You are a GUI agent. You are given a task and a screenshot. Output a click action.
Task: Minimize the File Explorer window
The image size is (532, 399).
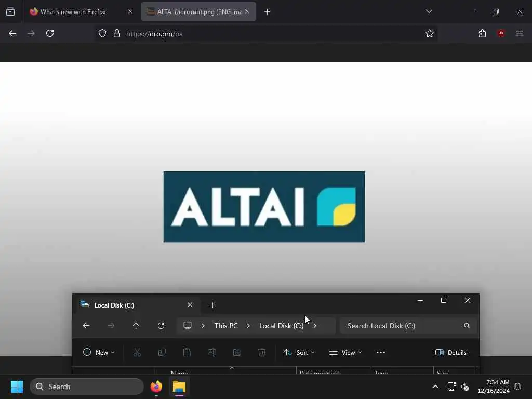pyautogui.click(x=420, y=301)
